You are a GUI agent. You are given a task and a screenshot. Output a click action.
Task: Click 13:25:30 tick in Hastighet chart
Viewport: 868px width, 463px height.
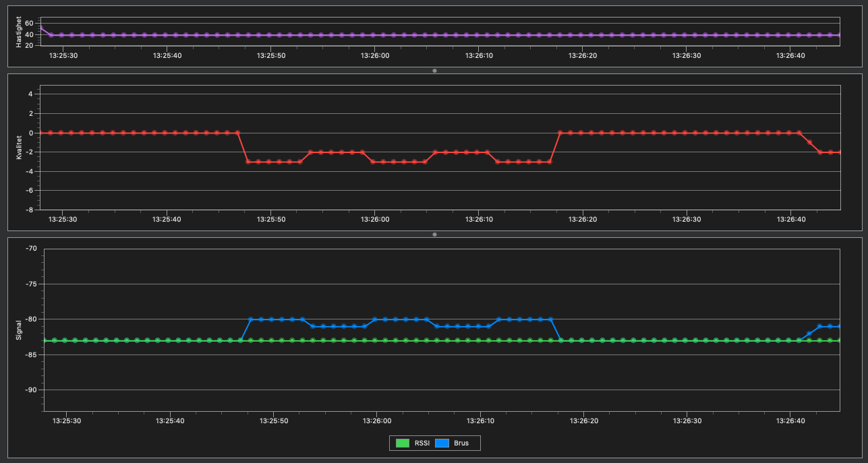pyautogui.click(x=63, y=55)
